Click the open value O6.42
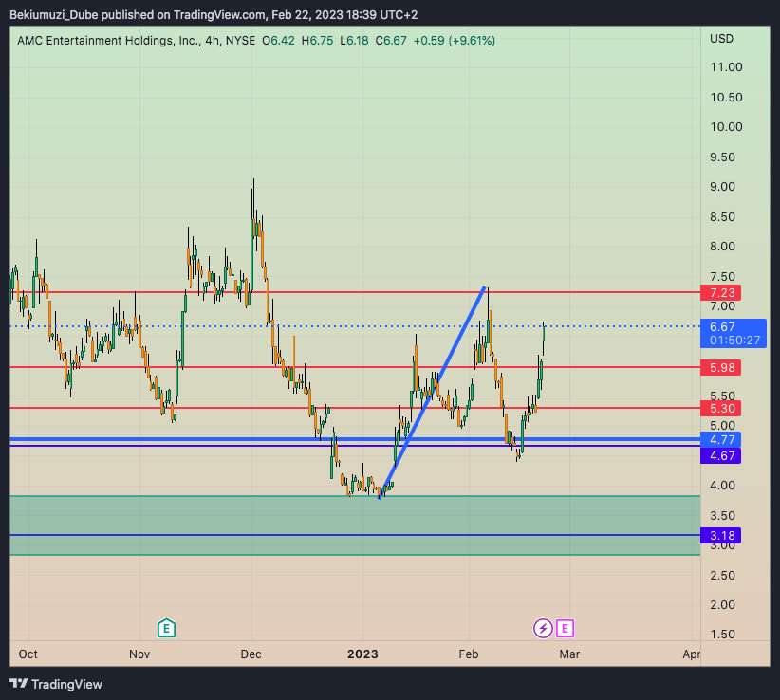The width and height of the screenshot is (780, 700). pos(279,40)
